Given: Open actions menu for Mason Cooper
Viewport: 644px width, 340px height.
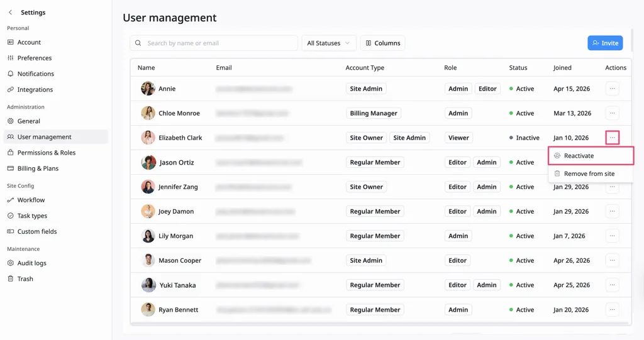Looking at the screenshot, I should click(612, 260).
